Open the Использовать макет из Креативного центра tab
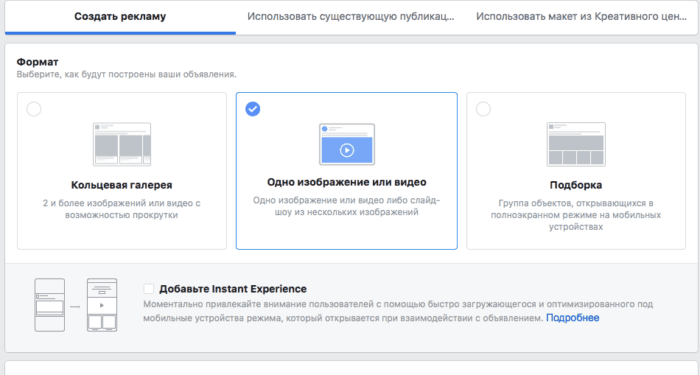This screenshot has width=700, height=375. (x=581, y=17)
